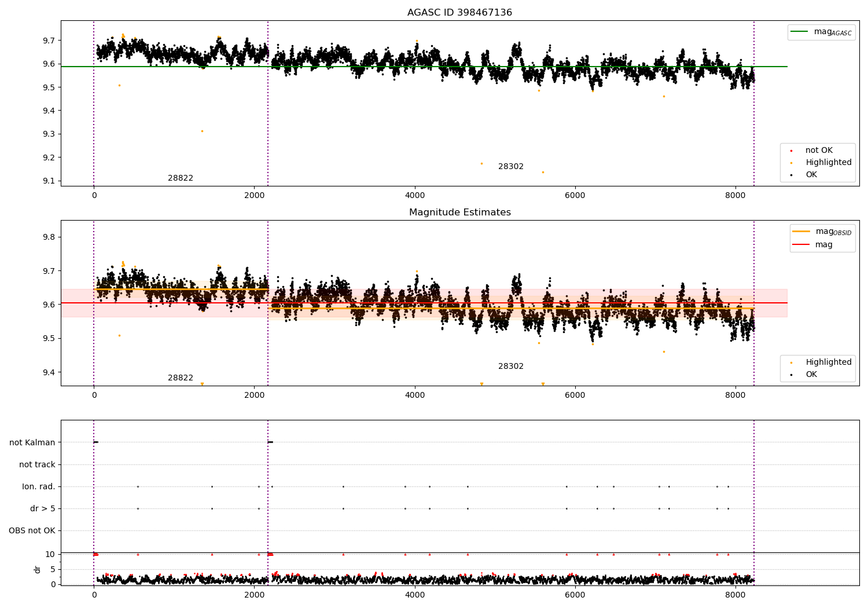Click x-tick '2000' under top plot
The image size is (868, 608).
(255, 196)
